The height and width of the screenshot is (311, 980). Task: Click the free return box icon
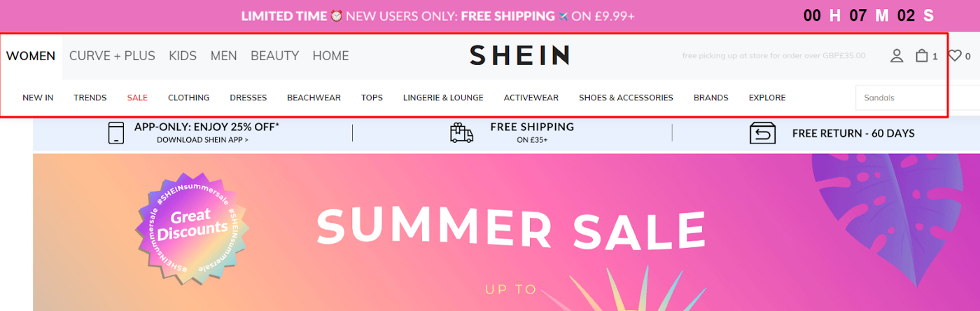[762, 133]
